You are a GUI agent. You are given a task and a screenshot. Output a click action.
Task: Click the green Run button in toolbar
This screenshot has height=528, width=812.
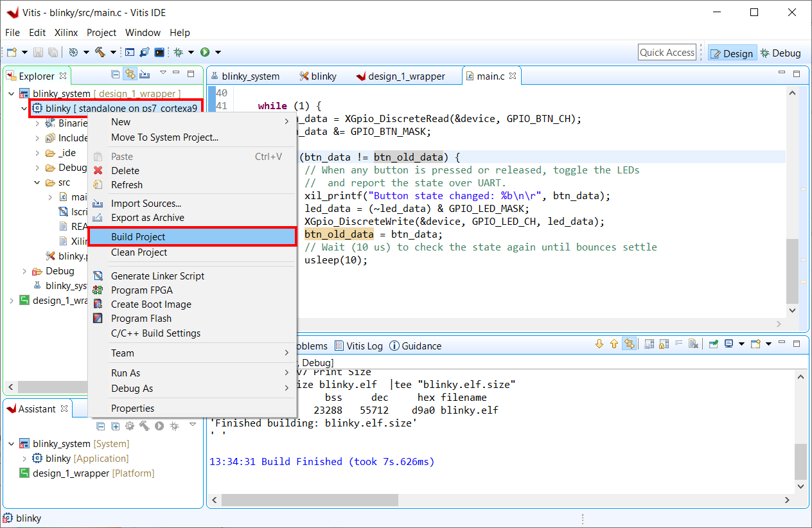(x=205, y=53)
